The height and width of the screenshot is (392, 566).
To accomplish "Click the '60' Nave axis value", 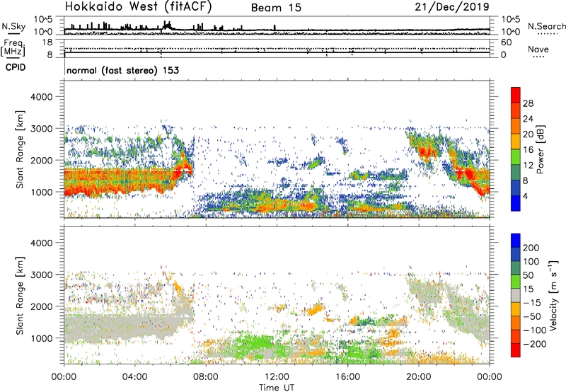I will [506, 42].
